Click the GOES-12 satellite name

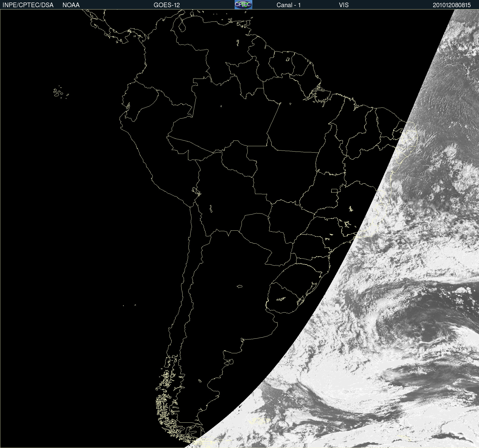coord(167,5)
